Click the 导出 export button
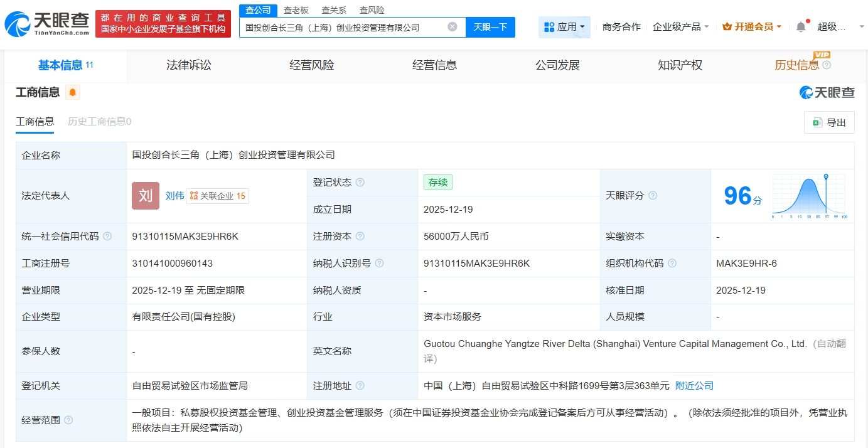Viewport: 868px width, 448px height. pyautogui.click(x=829, y=122)
